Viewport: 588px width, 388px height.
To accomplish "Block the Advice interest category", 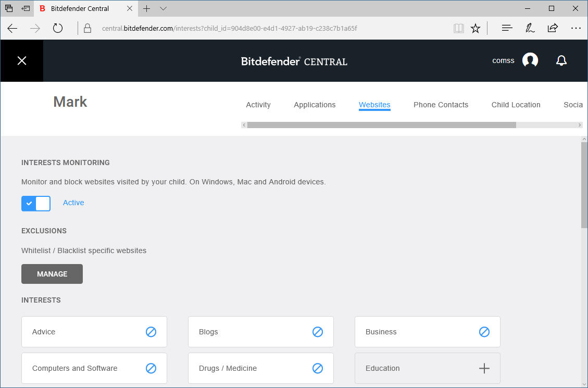I will click(x=151, y=332).
